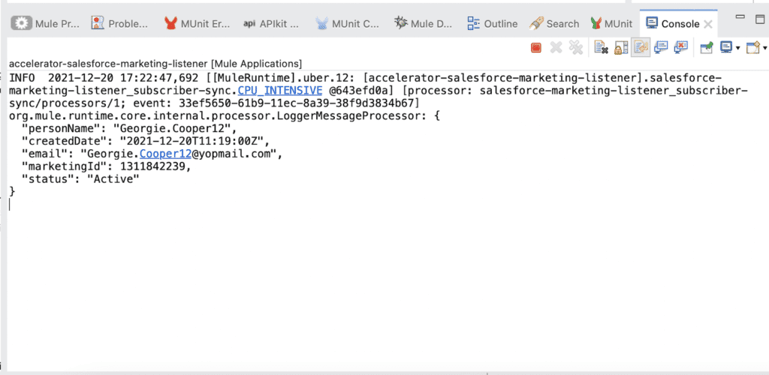Click the Remove Launch gray X icon

pyautogui.click(x=556, y=48)
